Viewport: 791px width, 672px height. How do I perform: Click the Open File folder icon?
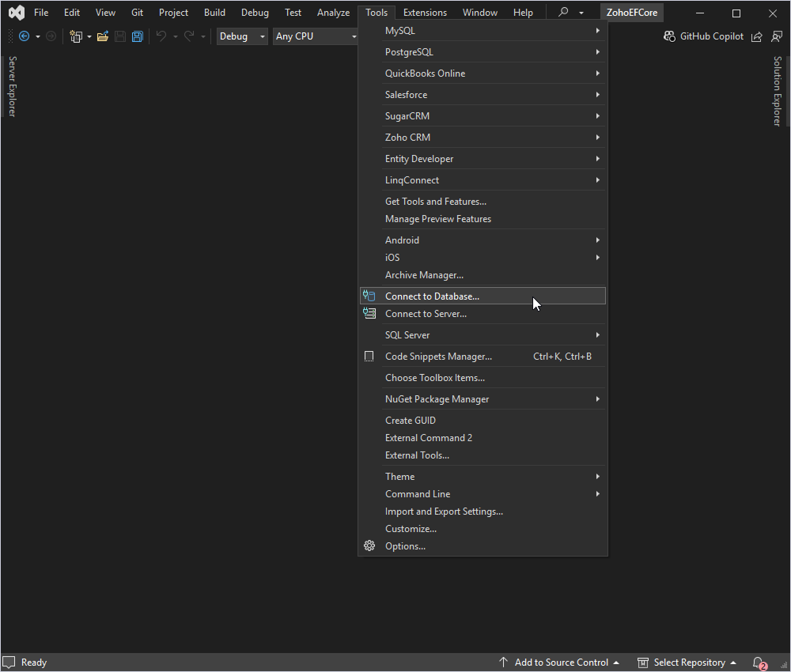pos(103,36)
